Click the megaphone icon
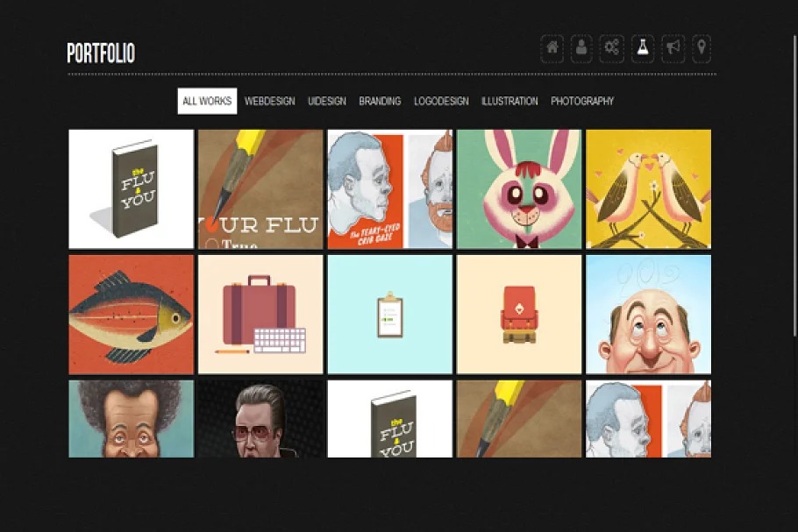 click(x=673, y=48)
